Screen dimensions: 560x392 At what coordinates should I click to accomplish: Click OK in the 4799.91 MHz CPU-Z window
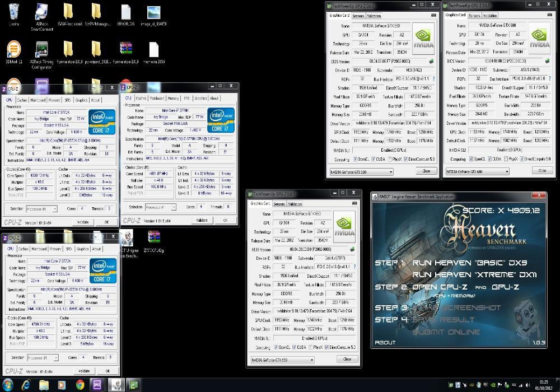click(x=108, y=371)
